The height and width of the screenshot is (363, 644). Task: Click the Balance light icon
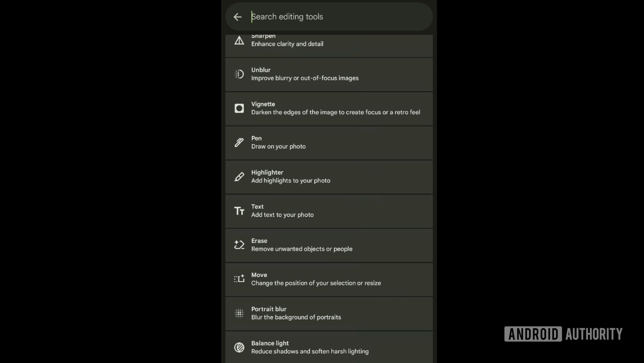239,347
